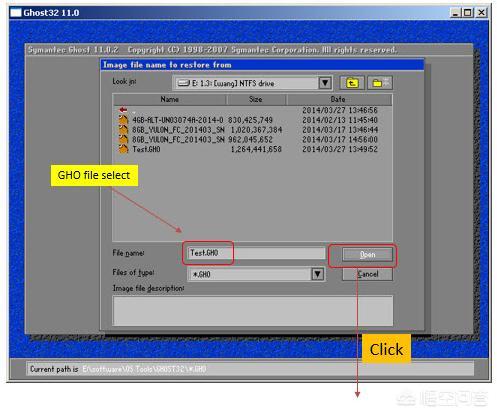Screen dimensions: 497x415
Task: Click the red back arrow parent directory entry
Action: pos(123,110)
